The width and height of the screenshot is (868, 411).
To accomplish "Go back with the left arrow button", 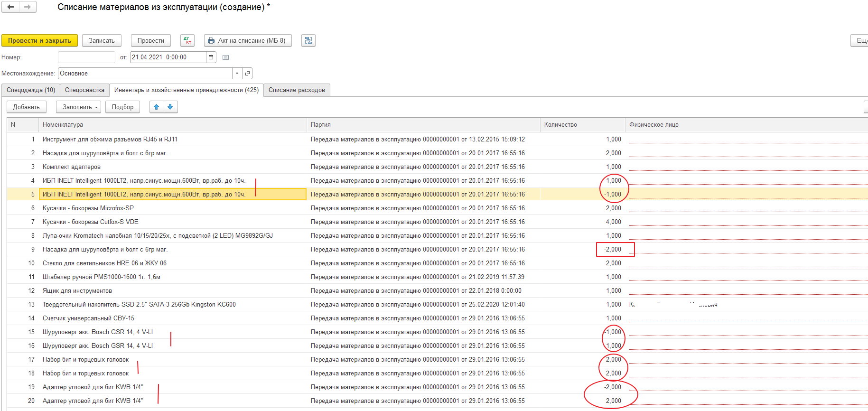I will point(10,7).
